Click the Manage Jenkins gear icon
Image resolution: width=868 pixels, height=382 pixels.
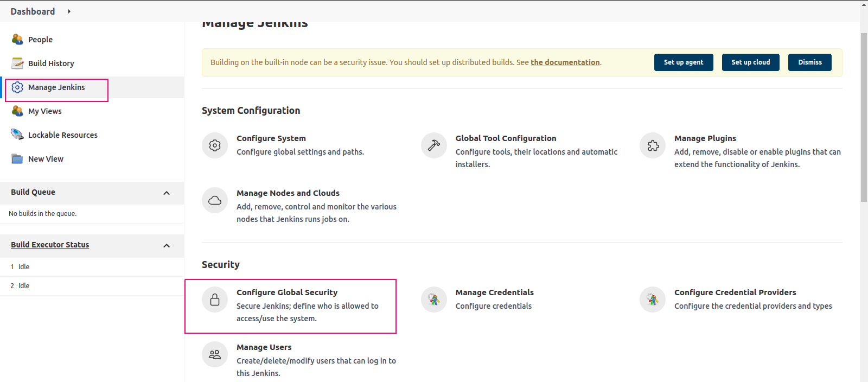[17, 87]
